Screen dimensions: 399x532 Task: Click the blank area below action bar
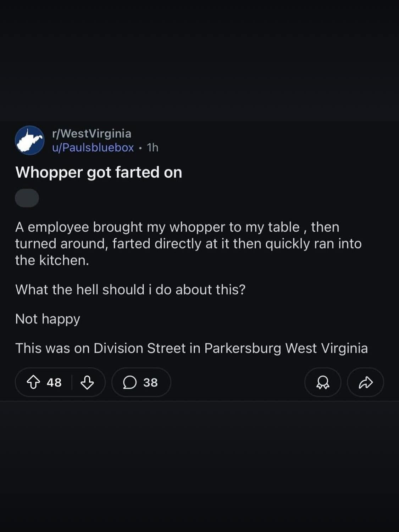[199, 465]
